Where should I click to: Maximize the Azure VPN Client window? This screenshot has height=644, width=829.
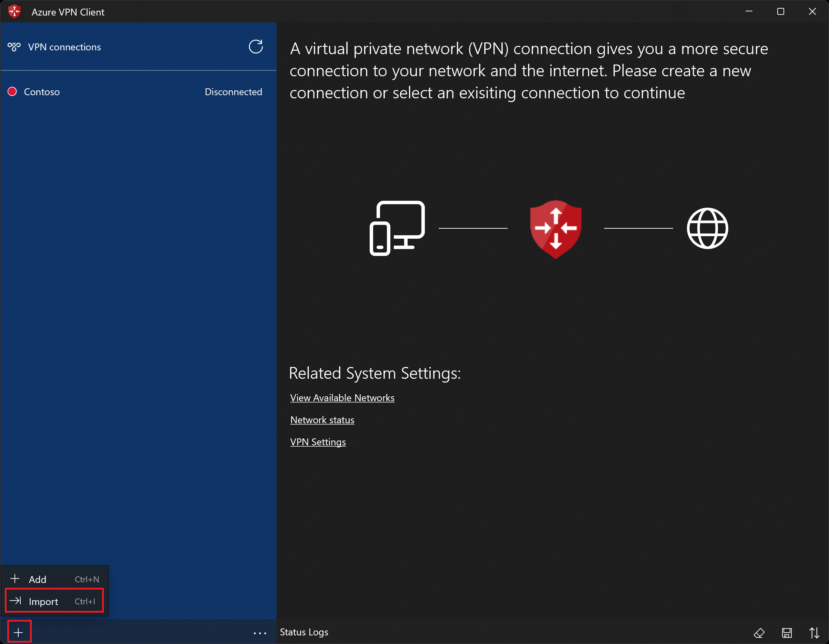pos(781,12)
